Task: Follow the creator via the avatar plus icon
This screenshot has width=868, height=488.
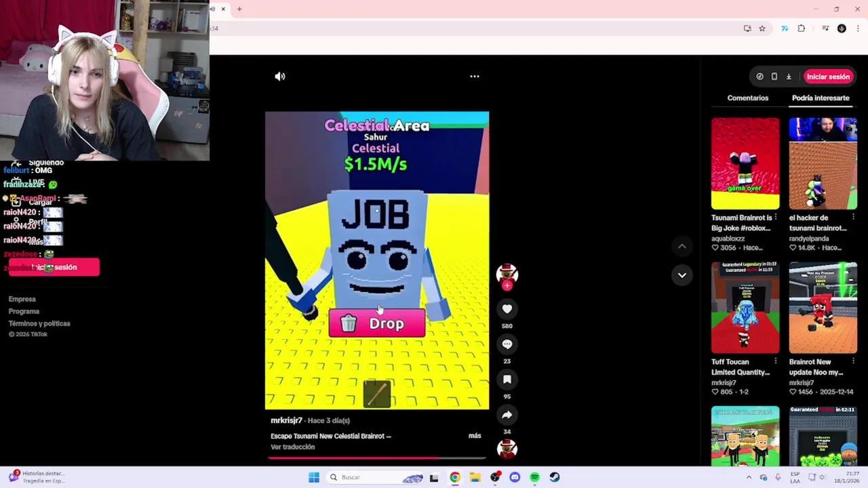Action: point(507,286)
